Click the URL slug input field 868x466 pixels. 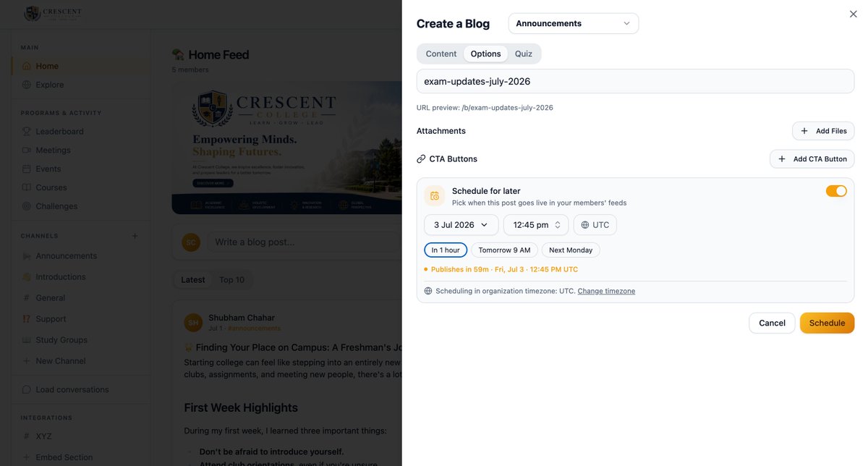tap(635, 81)
